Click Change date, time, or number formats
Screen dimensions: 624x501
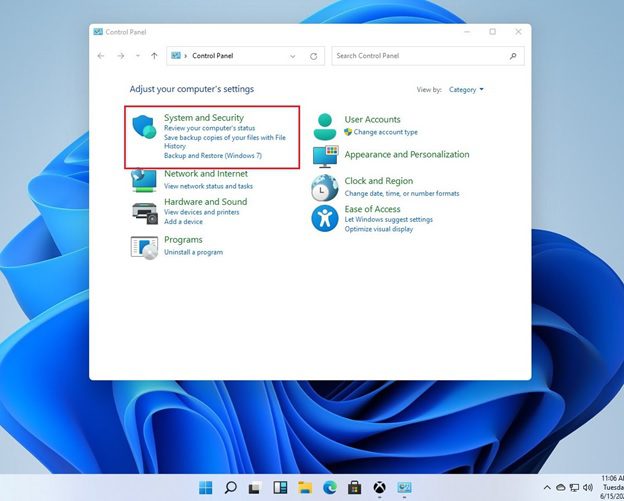pos(402,193)
